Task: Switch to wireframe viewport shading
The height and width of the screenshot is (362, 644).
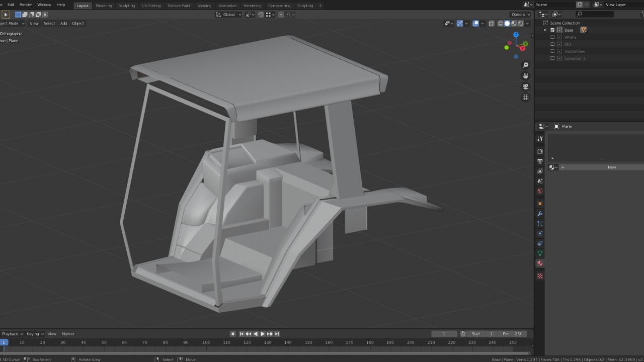Action: (501, 23)
